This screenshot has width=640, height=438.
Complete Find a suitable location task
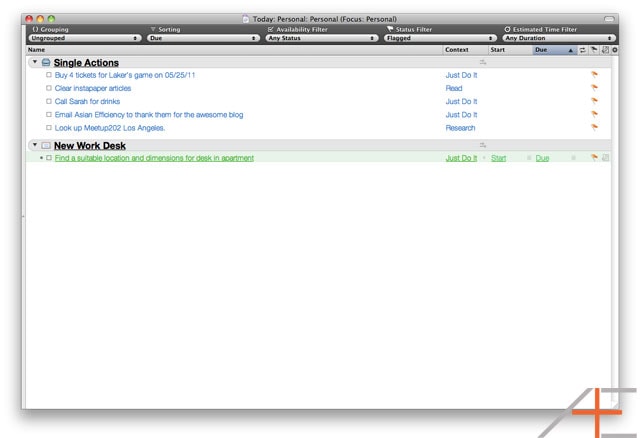pos(49,158)
